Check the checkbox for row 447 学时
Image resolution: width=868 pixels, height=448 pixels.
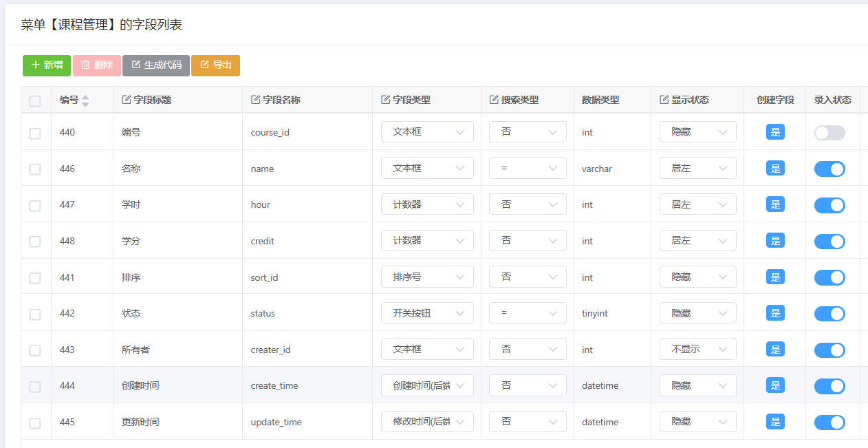click(35, 205)
